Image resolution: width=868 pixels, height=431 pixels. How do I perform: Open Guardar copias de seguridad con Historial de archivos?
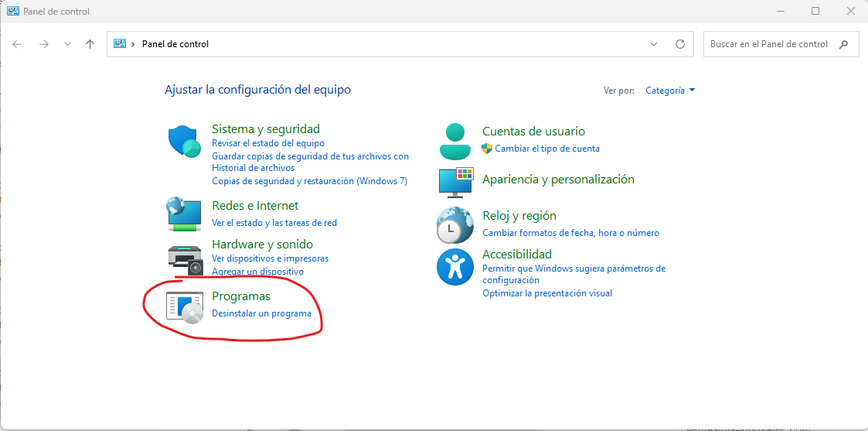[311, 162]
